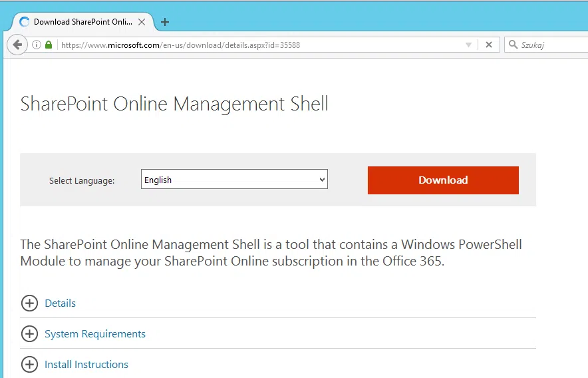The image size is (588, 378).
Task: Open a new tab with the plus button
Action: click(x=165, y=22)
